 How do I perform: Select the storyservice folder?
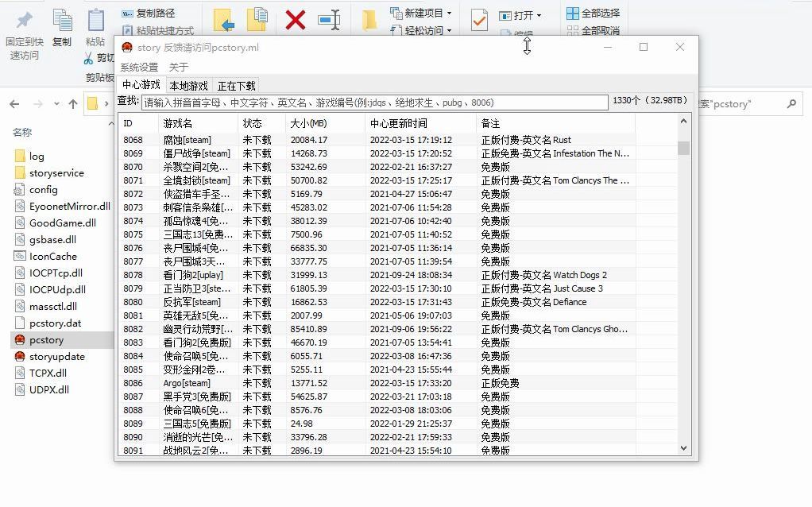[x=49, y=172]
